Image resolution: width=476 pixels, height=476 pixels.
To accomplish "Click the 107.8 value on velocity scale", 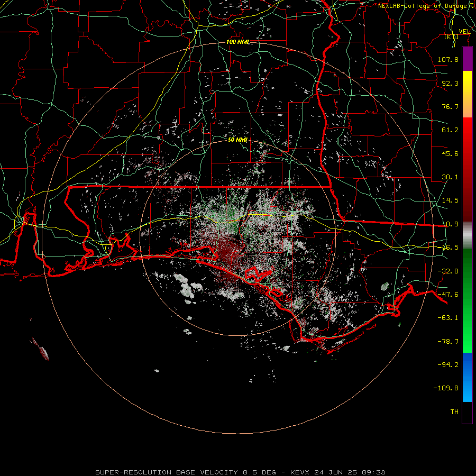I will pyautogui.click(x=448, y=59).
